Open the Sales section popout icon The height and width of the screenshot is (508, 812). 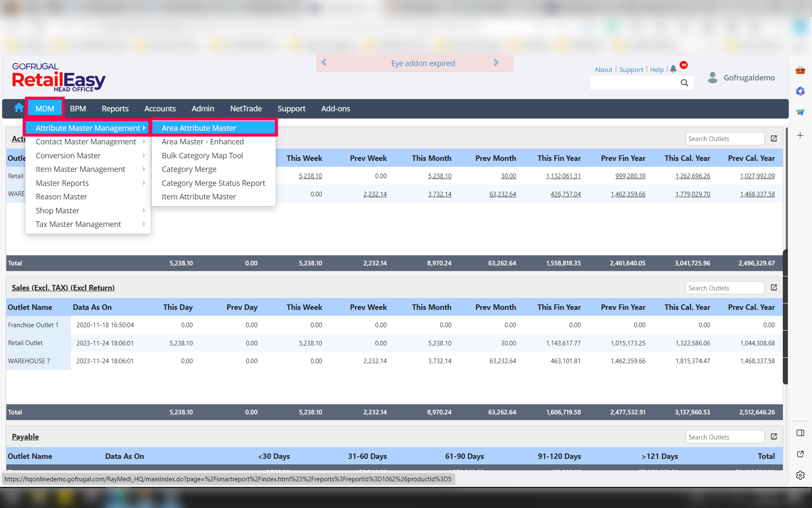(774, 287)
